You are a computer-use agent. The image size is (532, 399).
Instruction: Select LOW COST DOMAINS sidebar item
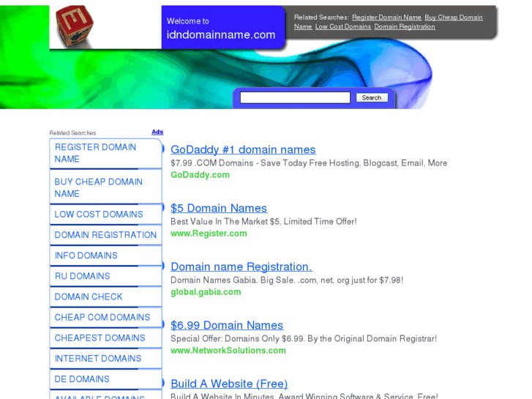[105, 215]
